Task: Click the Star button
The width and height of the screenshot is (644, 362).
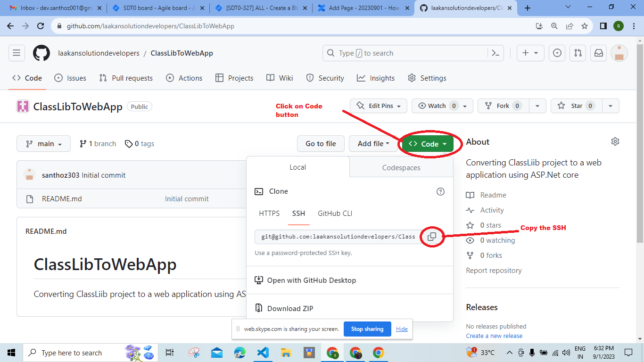Action: click(577, 106)
